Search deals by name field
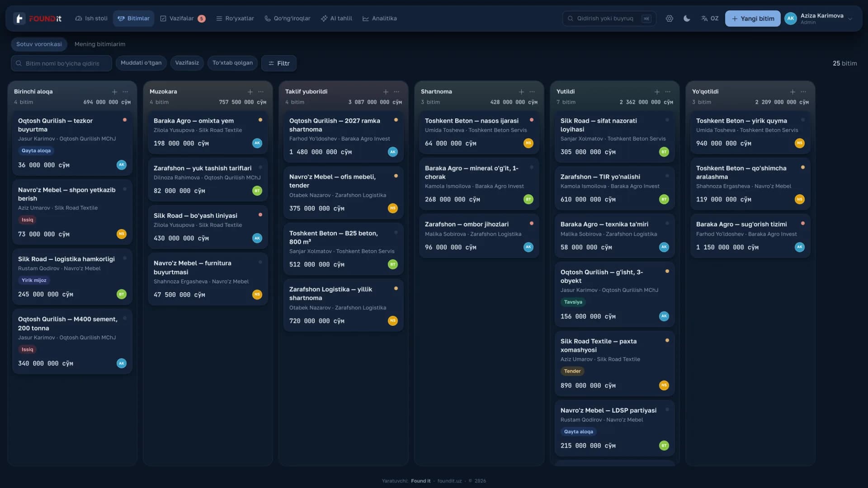 (x=61, y=63)
